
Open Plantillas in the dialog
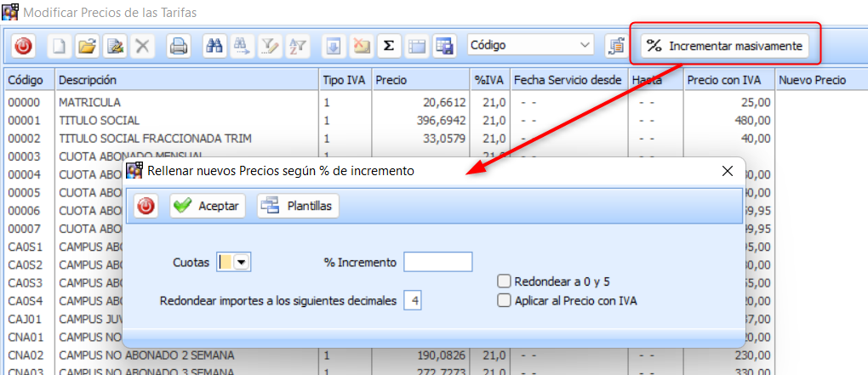point(299,206)
